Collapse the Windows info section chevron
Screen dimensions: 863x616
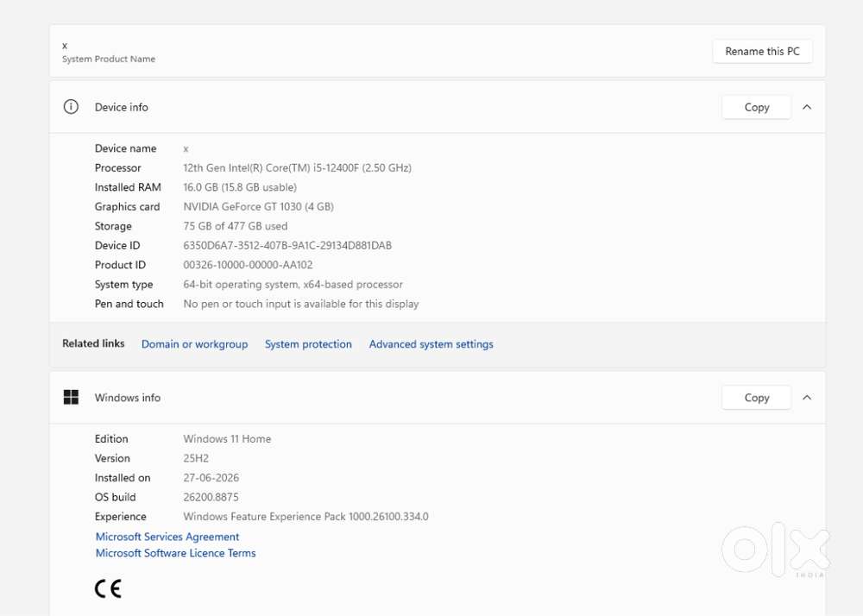coord(807,398)
